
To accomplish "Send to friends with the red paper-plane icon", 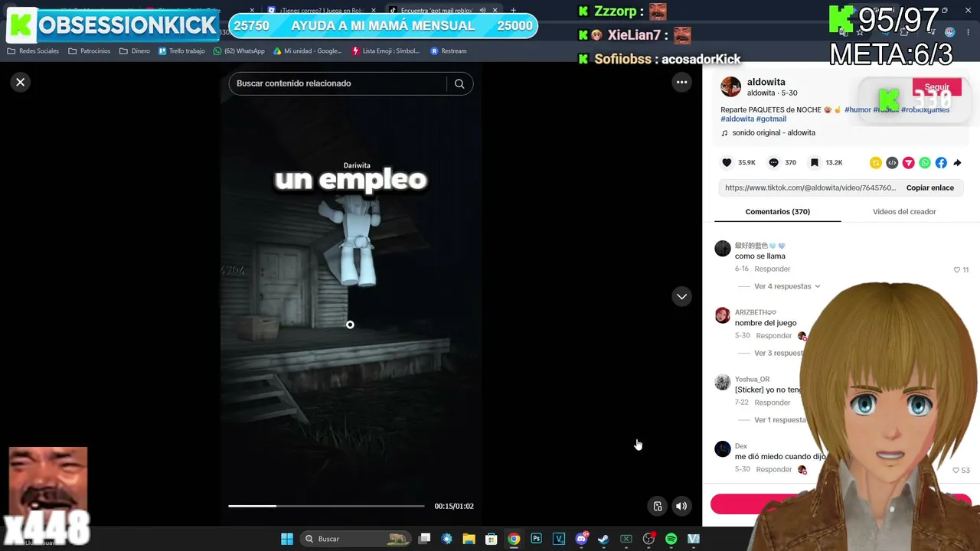I will [x=909, y=162].
